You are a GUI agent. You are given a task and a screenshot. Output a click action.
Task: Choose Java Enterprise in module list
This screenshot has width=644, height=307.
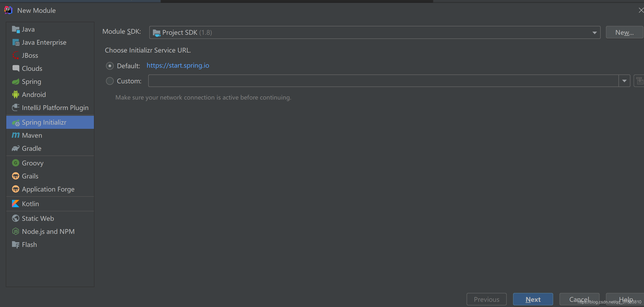pos(44,42)
